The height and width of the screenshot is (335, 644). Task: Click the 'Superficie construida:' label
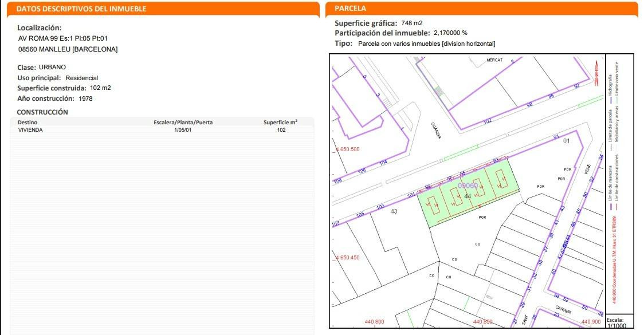[52, 88]
